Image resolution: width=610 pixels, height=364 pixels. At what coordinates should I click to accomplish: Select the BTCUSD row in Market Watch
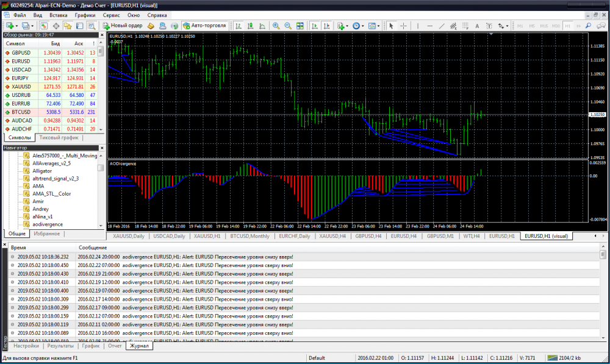21,112
